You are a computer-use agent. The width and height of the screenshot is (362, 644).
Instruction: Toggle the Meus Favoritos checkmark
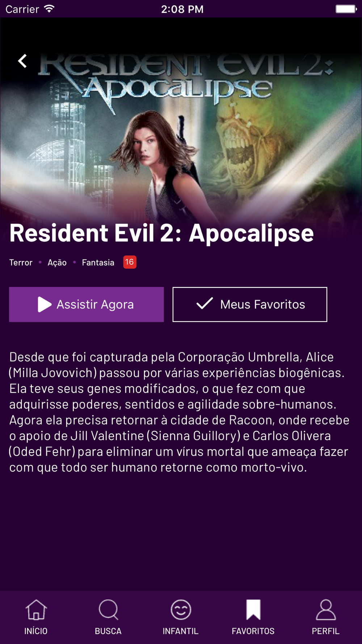(x=205, y=304)
